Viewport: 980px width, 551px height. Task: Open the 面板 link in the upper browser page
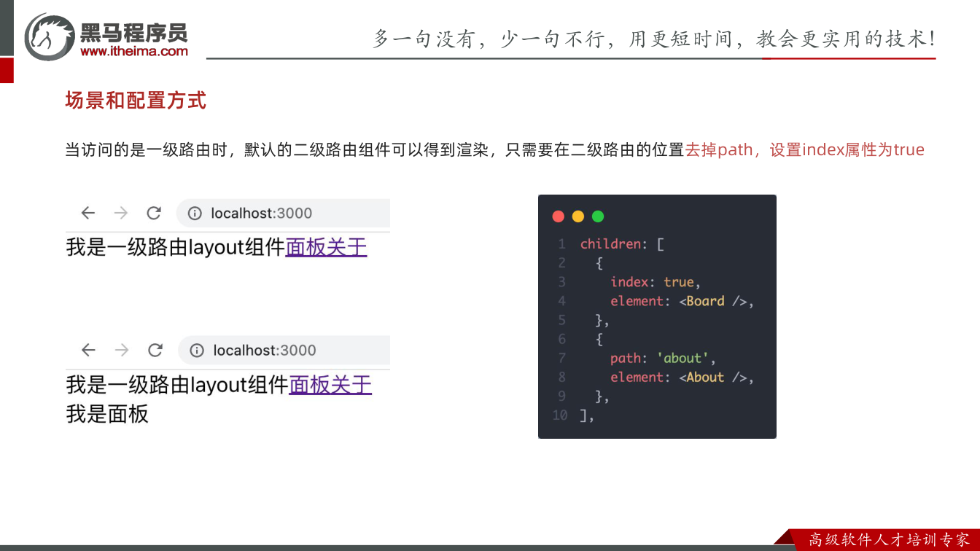click(x=306, y=248)
